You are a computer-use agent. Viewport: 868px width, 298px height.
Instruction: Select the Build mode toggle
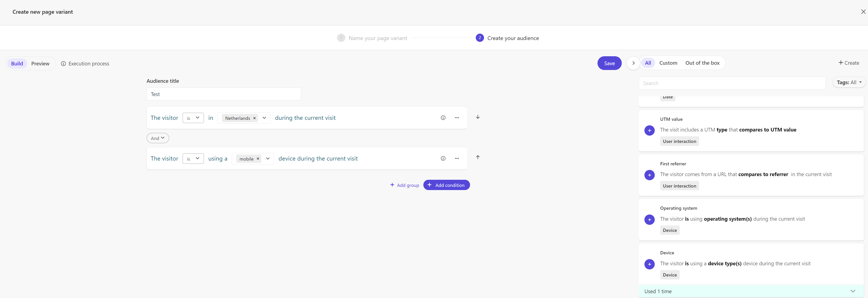[x=17, y=64]
